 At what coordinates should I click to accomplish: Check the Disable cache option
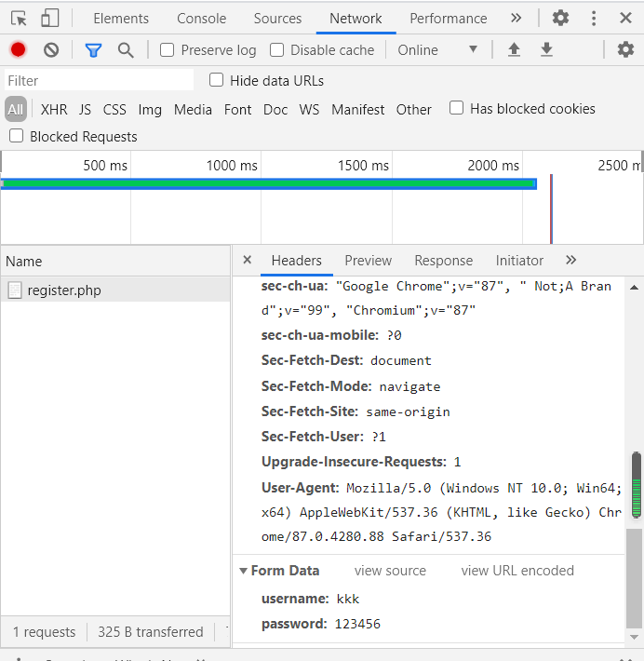pos(277,50)
